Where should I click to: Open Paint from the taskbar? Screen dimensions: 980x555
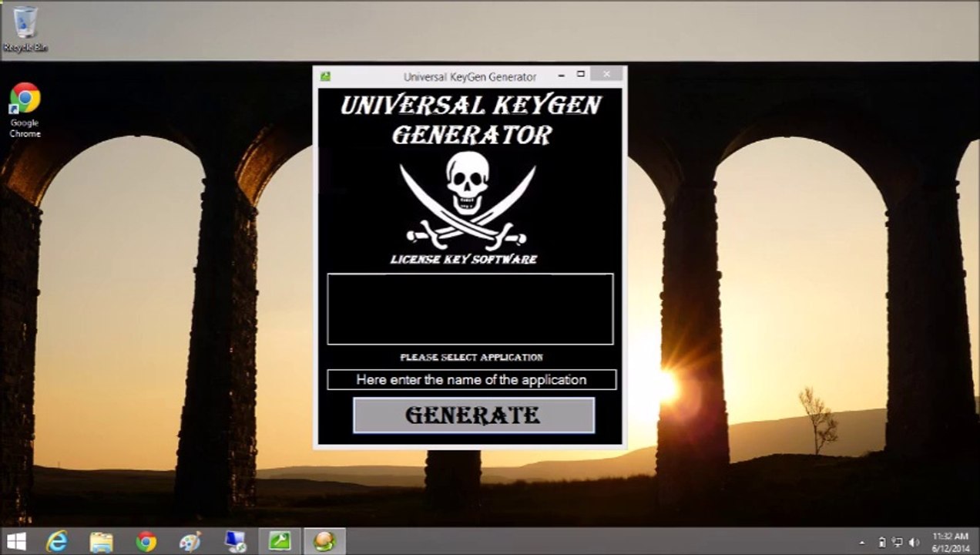pyautogui.click(x=190, y=541)
